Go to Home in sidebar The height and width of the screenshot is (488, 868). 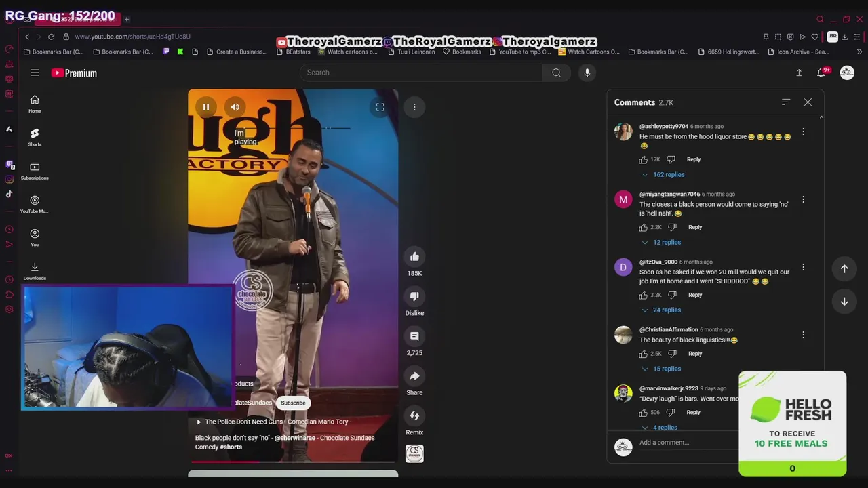point(35,104)
